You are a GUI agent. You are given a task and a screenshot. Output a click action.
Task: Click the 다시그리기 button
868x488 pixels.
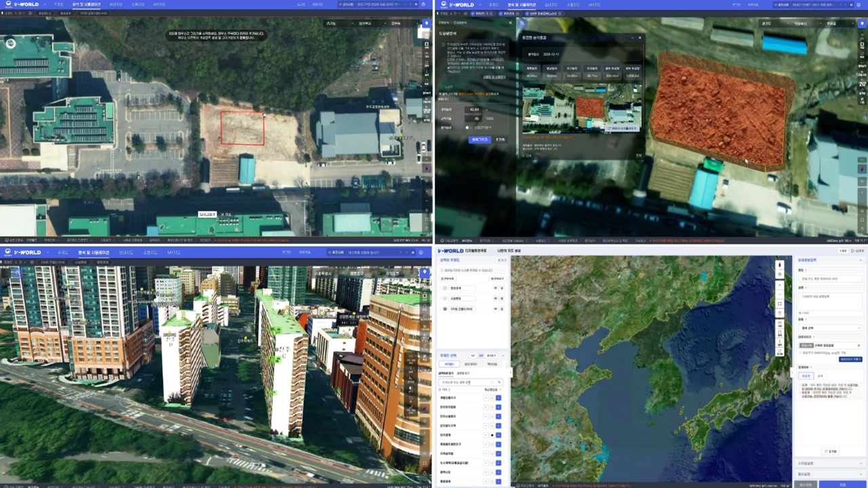click(206, 214)
